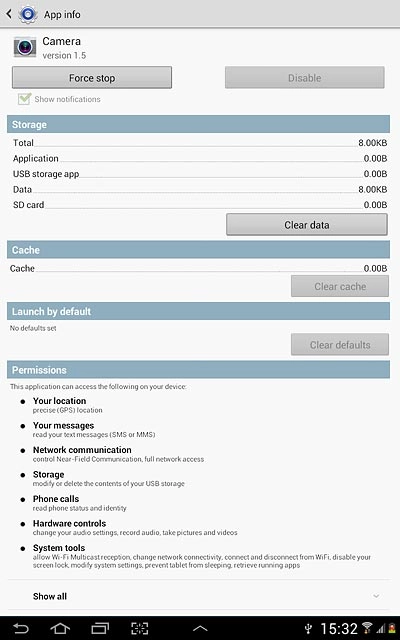The image size is (400, 640).
Task: Tap the up arrow in navigation bar
Action: pyautogui.click(x=200, y=629)
